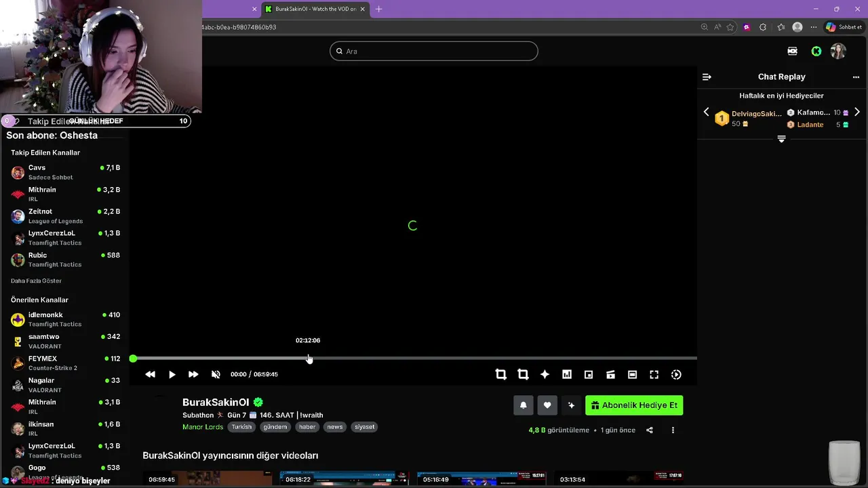868x488 pixels.
Task: Open the user profile avatar menu
Action: click(838, 51)
